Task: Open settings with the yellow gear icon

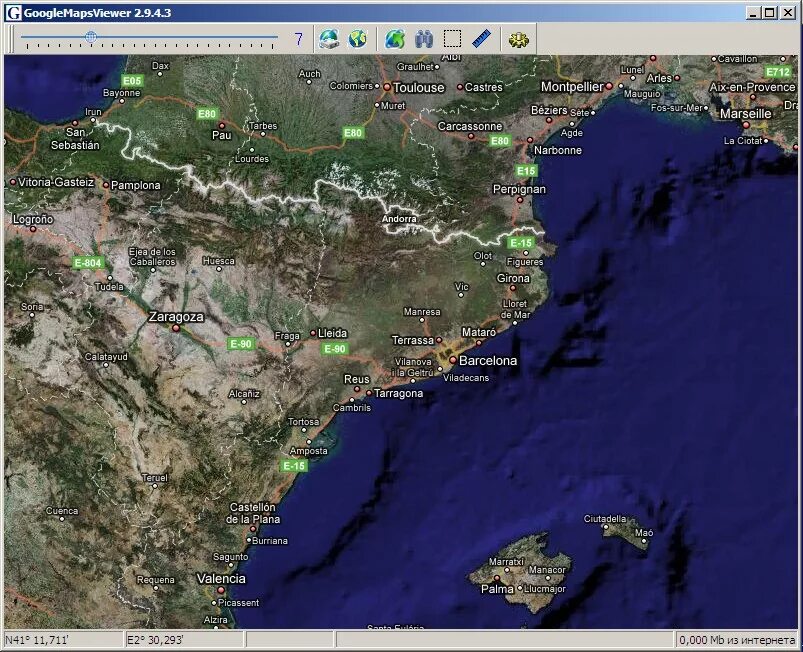Action: point(518,39)
